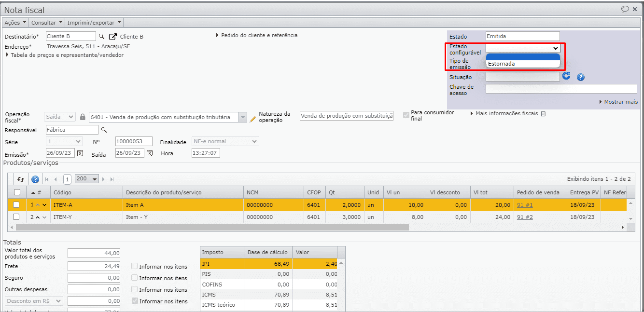The image size is (644, 312).
Task: Click the help icon in products grid toolbar
Action: click(35, 179)
